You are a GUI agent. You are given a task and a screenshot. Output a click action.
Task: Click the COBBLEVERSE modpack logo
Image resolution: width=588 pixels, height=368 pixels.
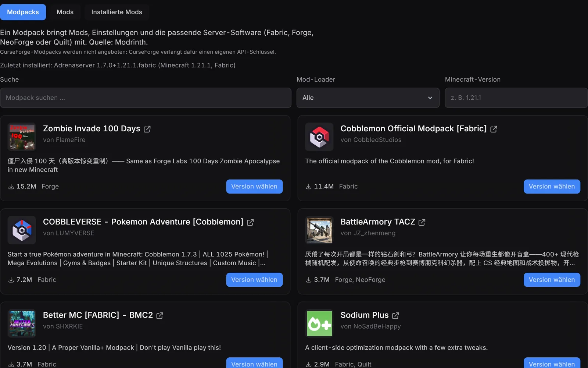pyautogui.click(x=22, y=230)
